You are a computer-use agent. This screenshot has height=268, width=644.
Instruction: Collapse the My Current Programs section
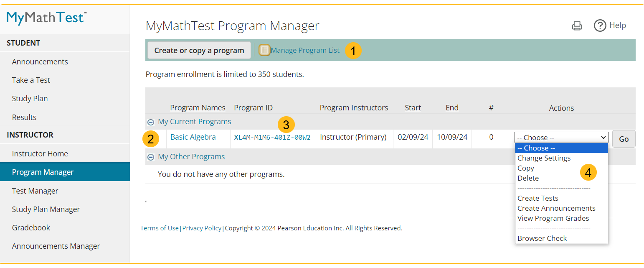tap(151, 122)
